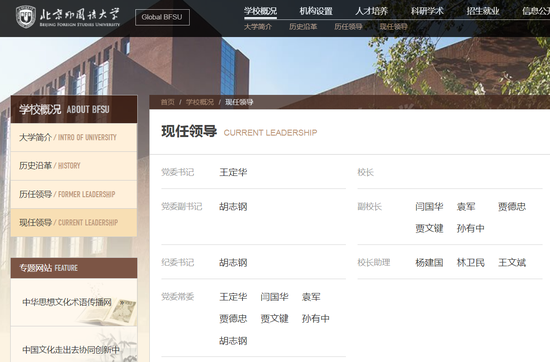Click 王定华 beside 党委书记
The image size is (550, 362).
[233, 172]
